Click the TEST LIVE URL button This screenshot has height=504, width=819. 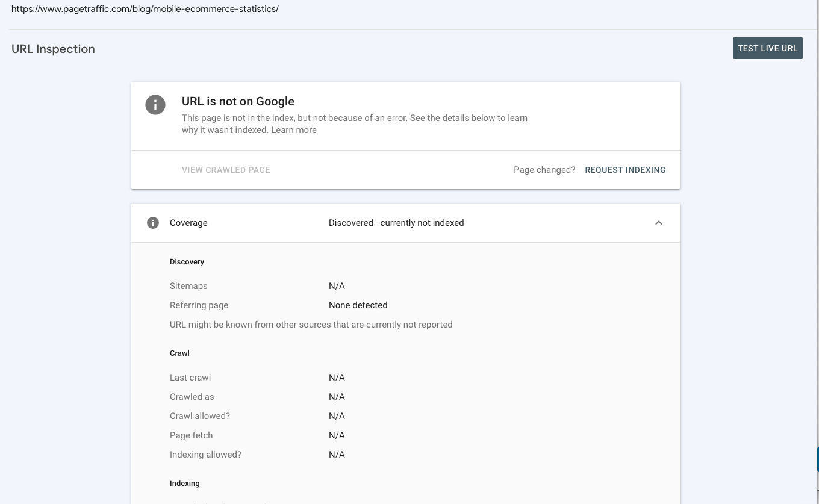point(767,48)
